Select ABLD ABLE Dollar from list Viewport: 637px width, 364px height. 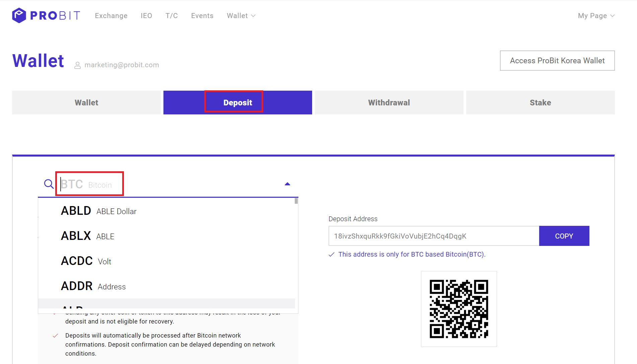click(x=166, y=211)
